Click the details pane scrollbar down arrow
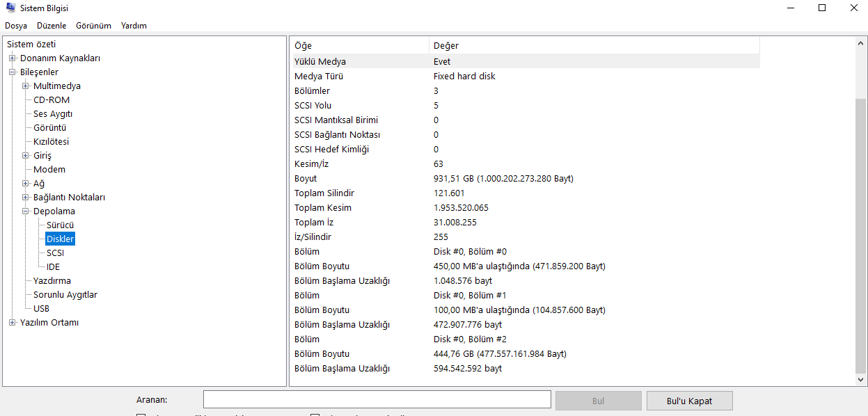Image resolution: width=868 pixels, height=416 pixels. click(x=861, y=380)
